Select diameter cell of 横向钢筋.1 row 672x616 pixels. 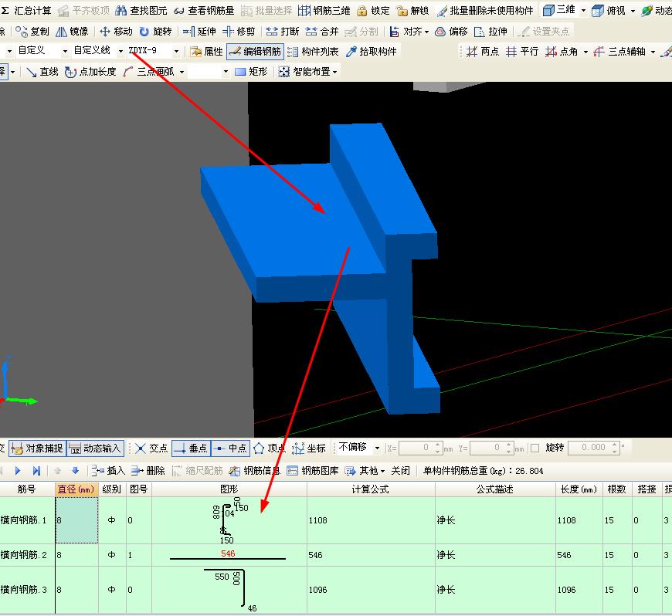(76, 520)
